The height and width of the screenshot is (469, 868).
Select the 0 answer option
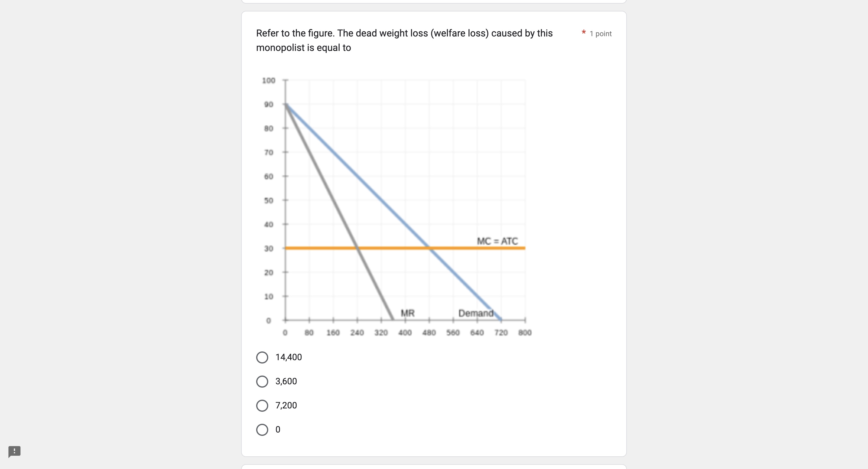point(262,430)
